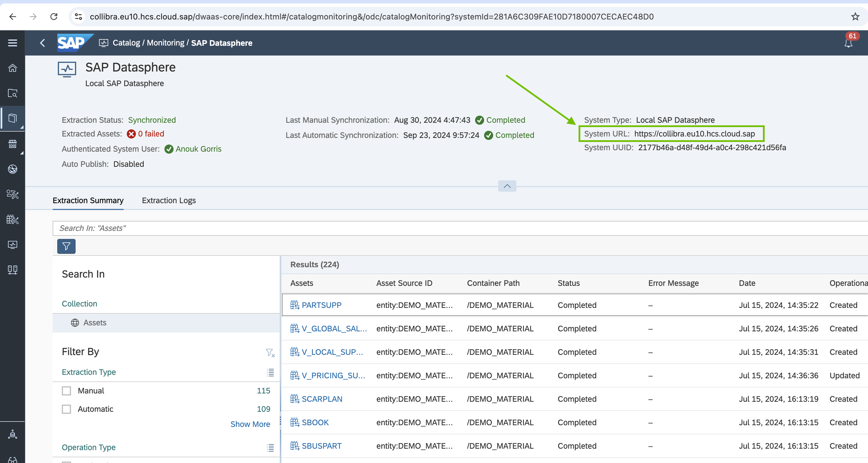
Task: Switch to the Extraction Logs tab
Action: click(x=169, y=200)
